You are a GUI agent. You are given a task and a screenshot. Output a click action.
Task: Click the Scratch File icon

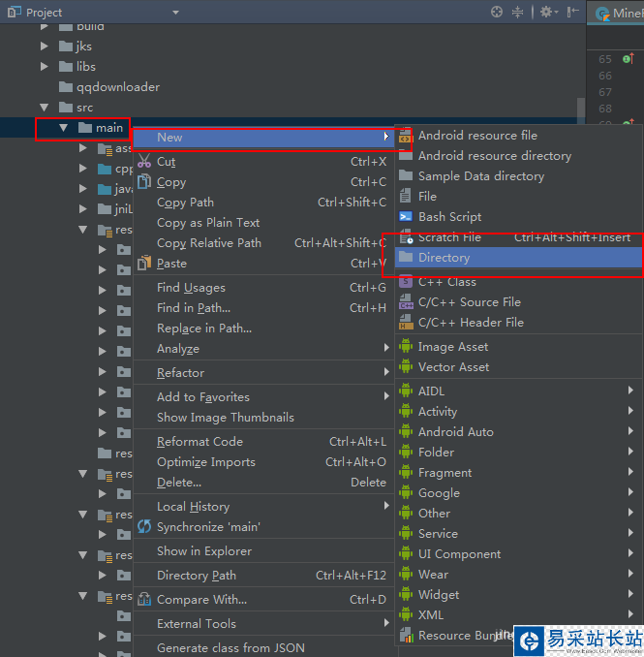click(x=406, y=237)
